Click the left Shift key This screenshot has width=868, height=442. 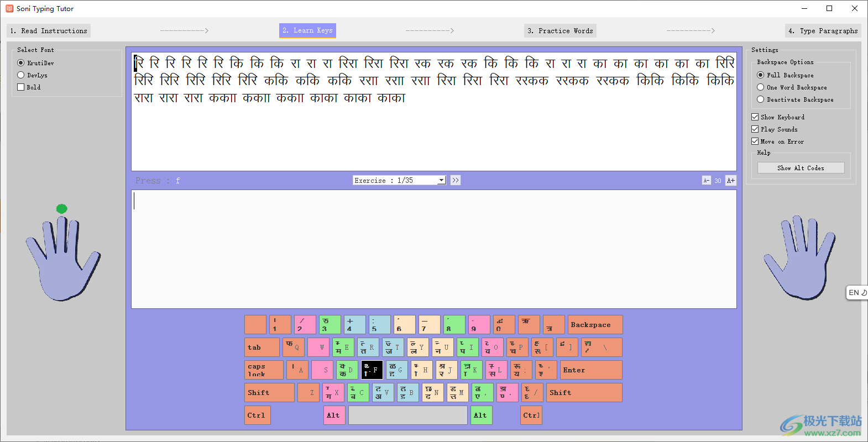coord(269,392)
